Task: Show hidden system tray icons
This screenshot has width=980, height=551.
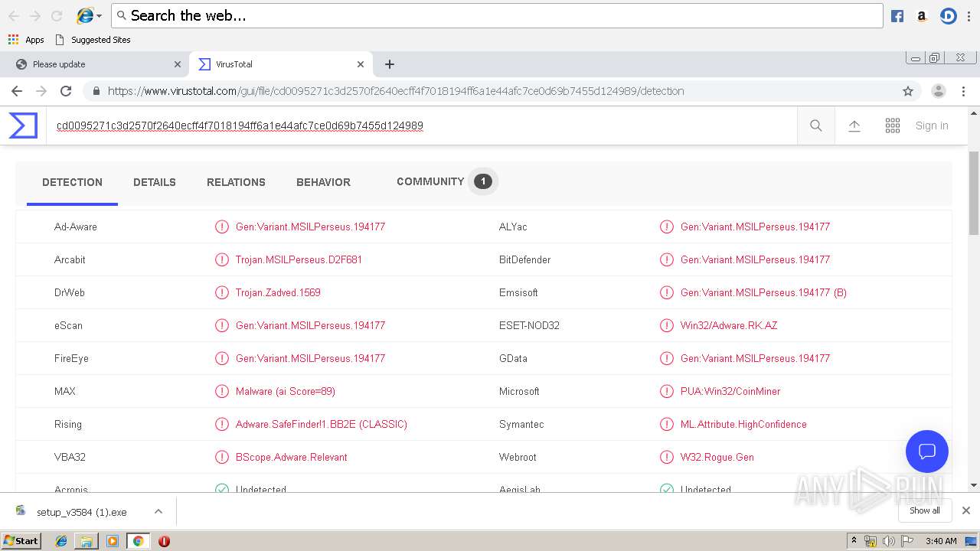Action: [854, 541]
